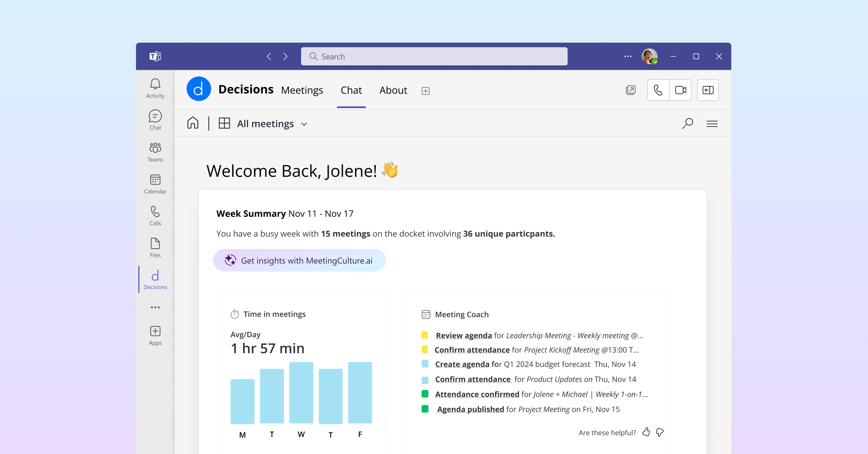Add a new tab with plus icon
The width and height of the screenshot is (868, 454).
point(426,91)
